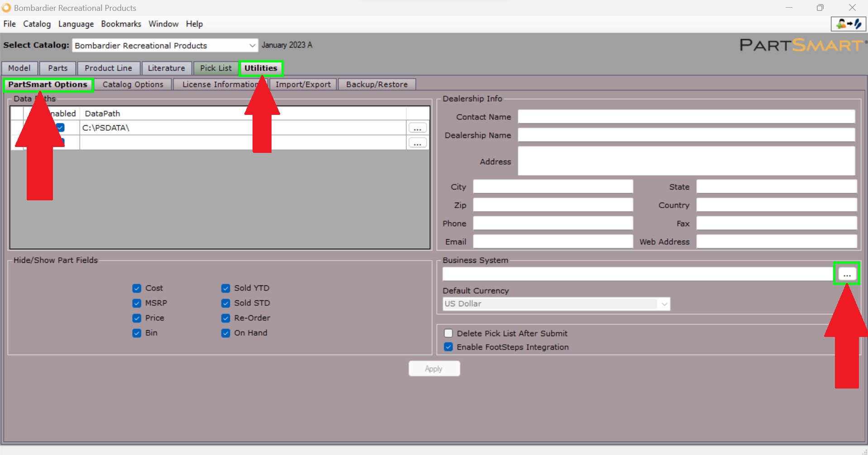
Task: Click the City input field
Action: (553, 186)
